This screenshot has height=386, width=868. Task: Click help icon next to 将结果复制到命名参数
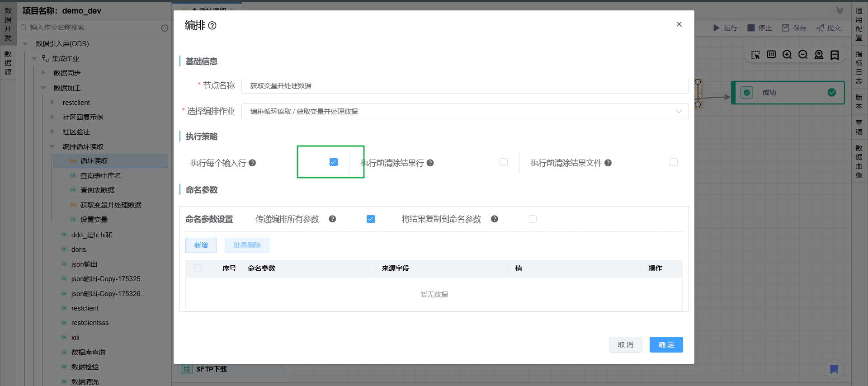pyautogui.click(x=495, y=219)
